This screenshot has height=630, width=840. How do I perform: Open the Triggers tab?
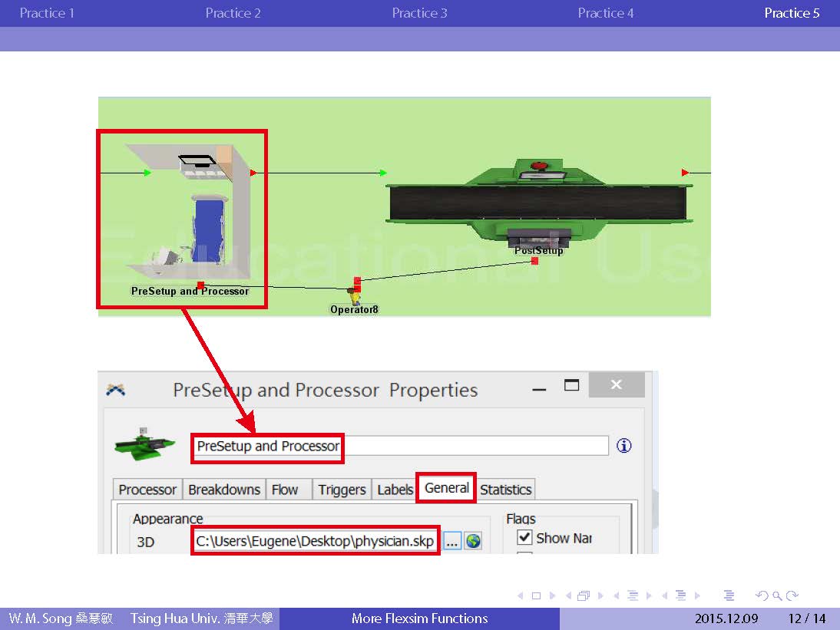(x=342, y=490)
